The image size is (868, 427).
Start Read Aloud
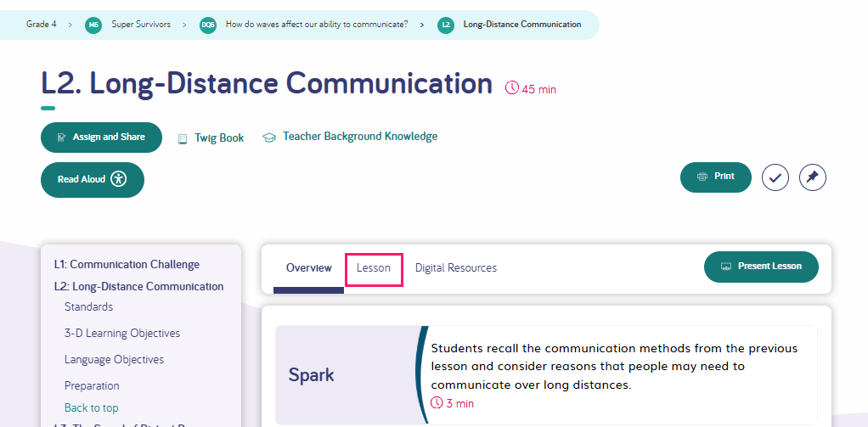[93, 180]
